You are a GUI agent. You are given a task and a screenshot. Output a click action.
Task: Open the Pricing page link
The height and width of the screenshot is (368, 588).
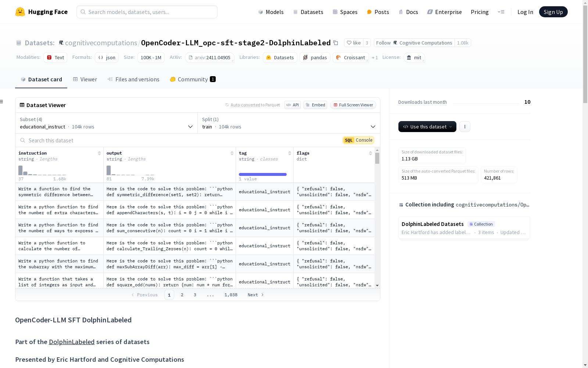480,12
